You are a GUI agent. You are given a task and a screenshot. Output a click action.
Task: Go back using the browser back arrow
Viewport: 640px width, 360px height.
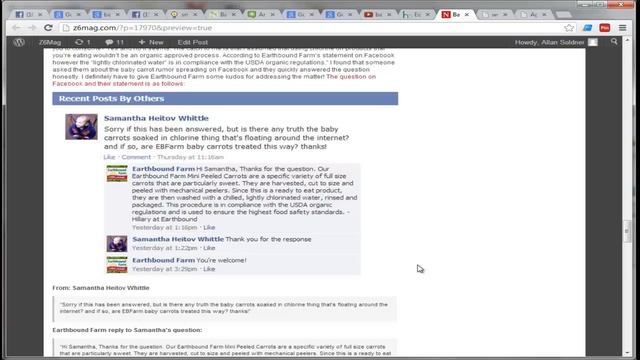point(16,28)
